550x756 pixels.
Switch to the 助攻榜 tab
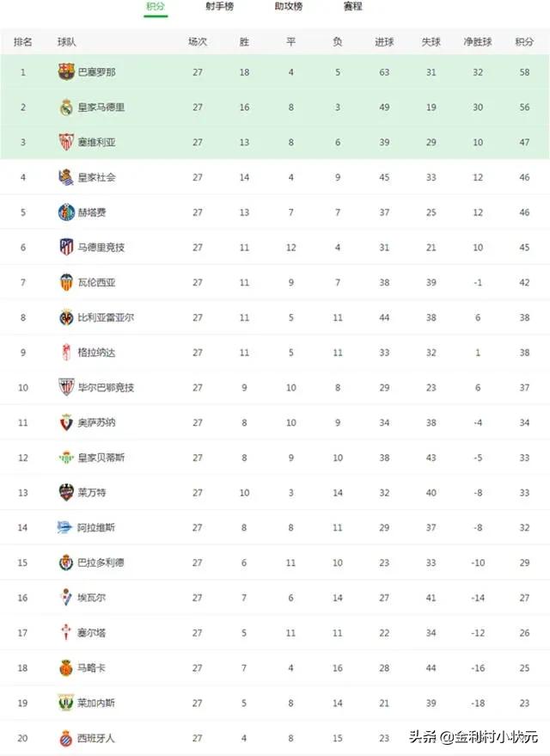[289, 6]
